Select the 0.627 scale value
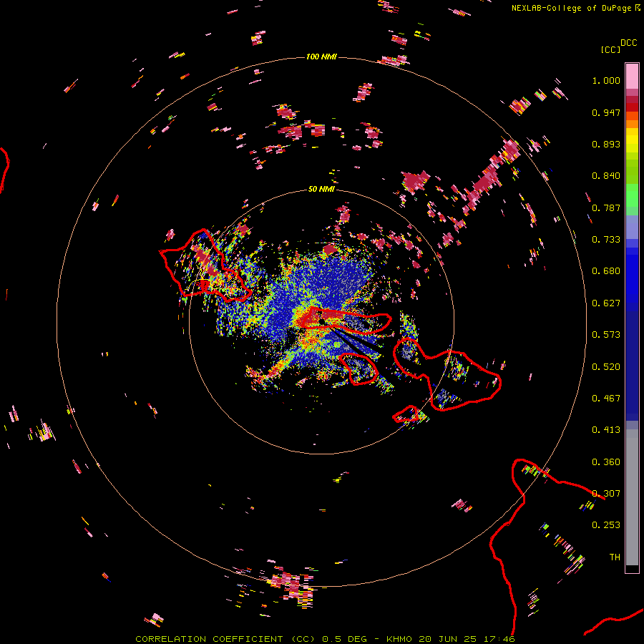Viewport: 644px width, 644px height. tap(606, 303)
